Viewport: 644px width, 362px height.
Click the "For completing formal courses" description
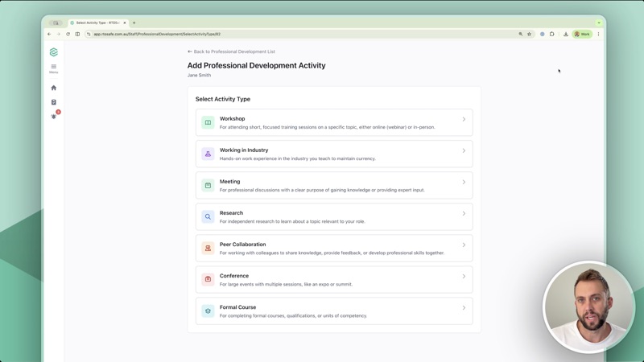click(x=293, y=315)
